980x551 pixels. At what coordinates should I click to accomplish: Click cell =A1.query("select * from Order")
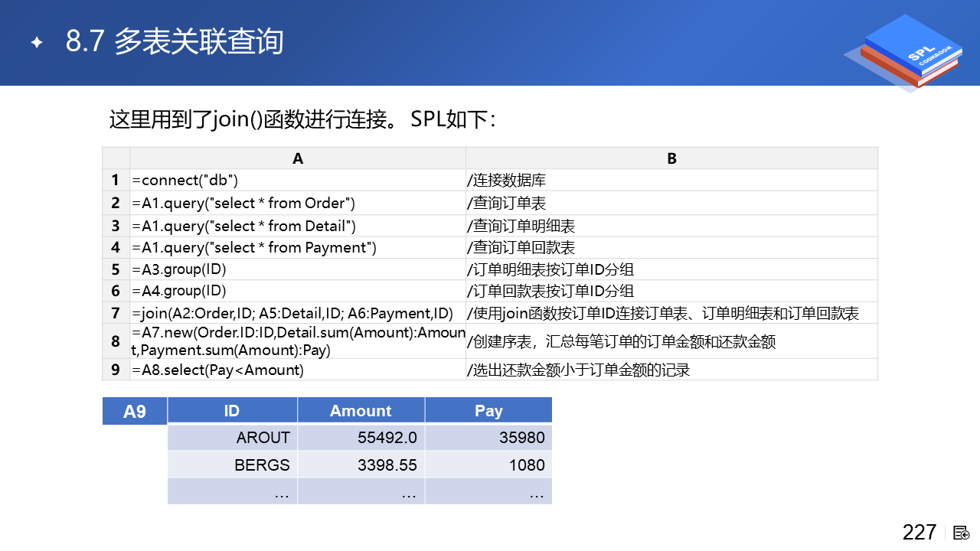[298, 203]
